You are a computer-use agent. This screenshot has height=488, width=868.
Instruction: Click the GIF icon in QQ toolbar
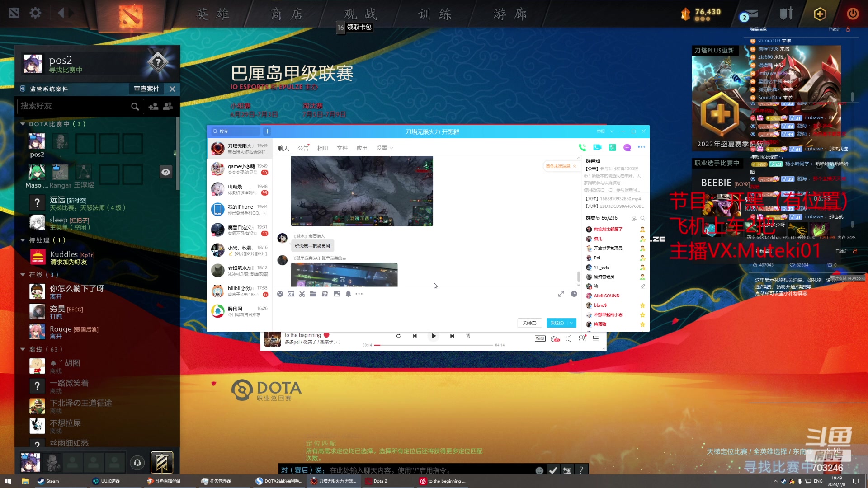coord(291,294)
